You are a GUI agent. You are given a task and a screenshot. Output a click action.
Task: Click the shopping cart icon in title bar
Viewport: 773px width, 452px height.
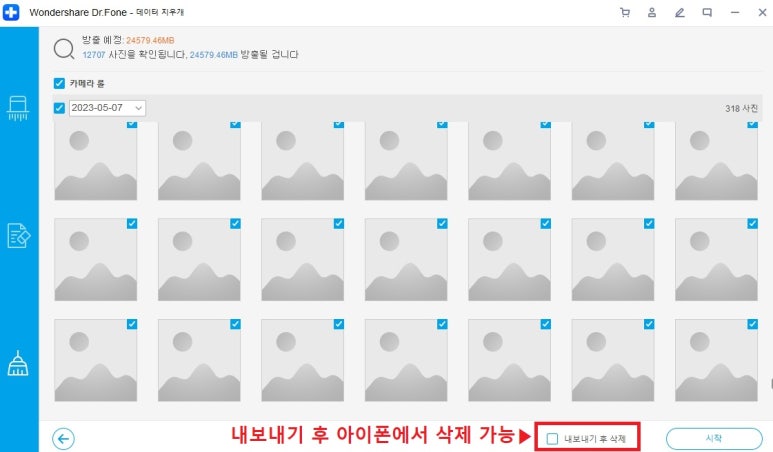pyautogui.click(x=625, y=12)
